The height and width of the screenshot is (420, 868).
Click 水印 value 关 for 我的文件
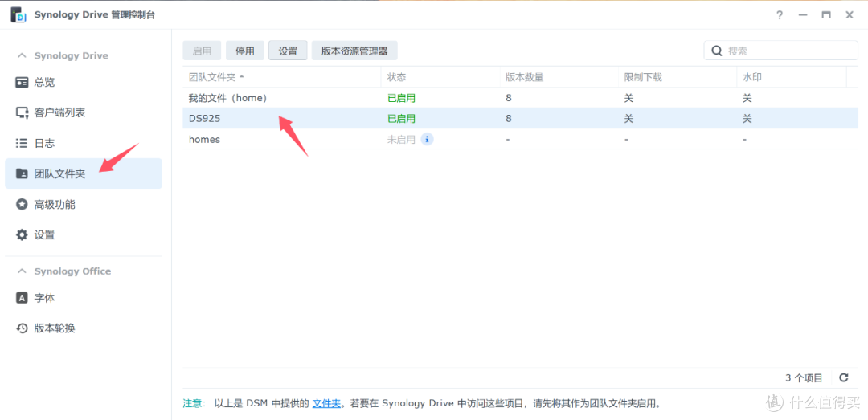[747, 98]
